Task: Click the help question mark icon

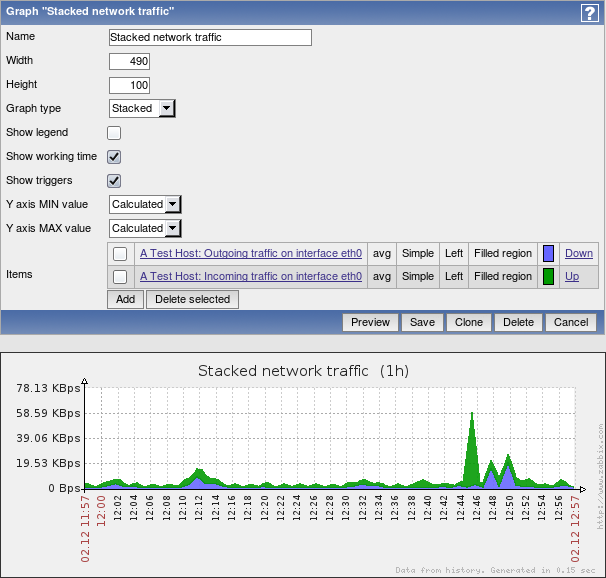Action: (589, 13)
